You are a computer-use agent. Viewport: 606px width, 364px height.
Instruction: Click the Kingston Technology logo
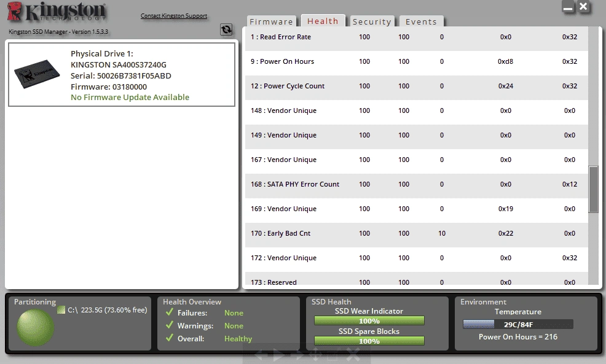point(57,12)
